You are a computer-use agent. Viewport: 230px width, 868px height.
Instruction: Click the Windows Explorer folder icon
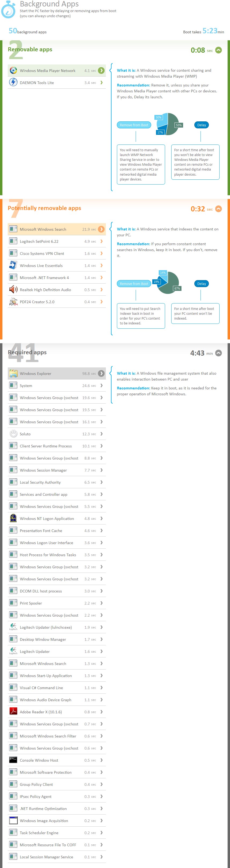coord(13,373)
